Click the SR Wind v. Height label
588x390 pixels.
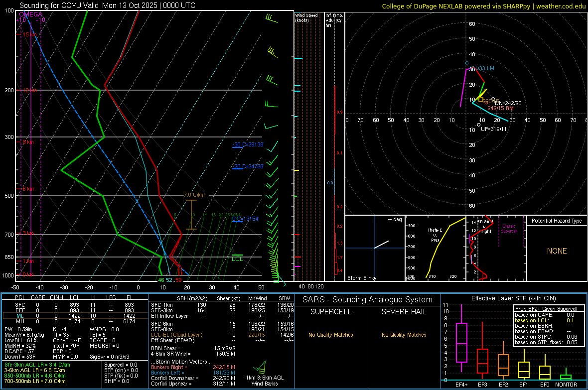click(485, 227)
